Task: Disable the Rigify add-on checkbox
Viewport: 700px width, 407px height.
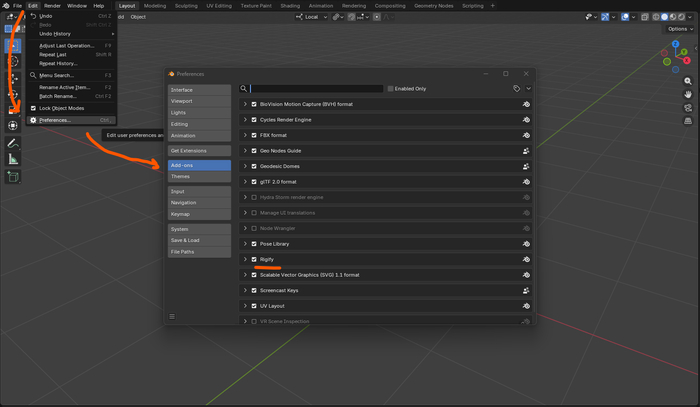Action: click(x=254, y=259)
